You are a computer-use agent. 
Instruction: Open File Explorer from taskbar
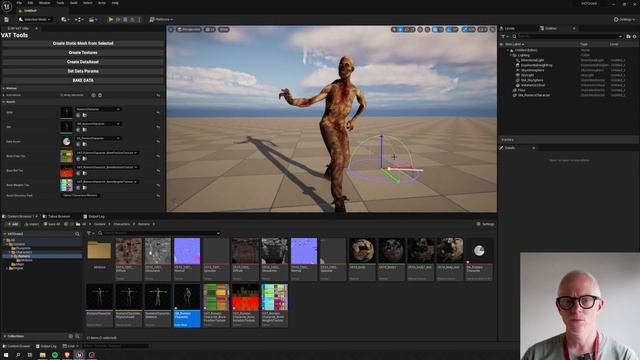[x=42, y=355]
